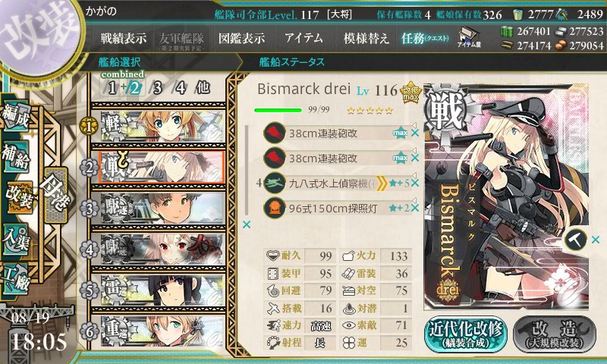Click the 改造 remodel button

click(555, 334)
